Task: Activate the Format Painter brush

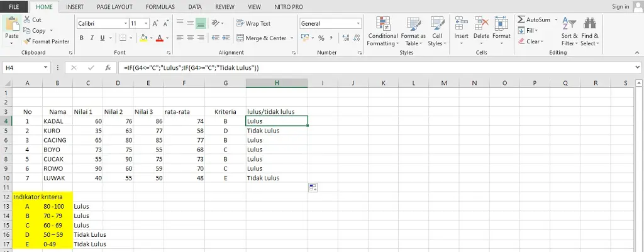Action: coord(27,41)
